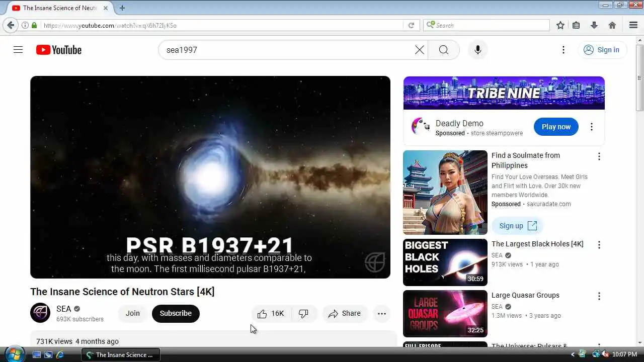Viewport: 644px width, 362px height.
Task: Click the video title text
Action: pos(122,292)
